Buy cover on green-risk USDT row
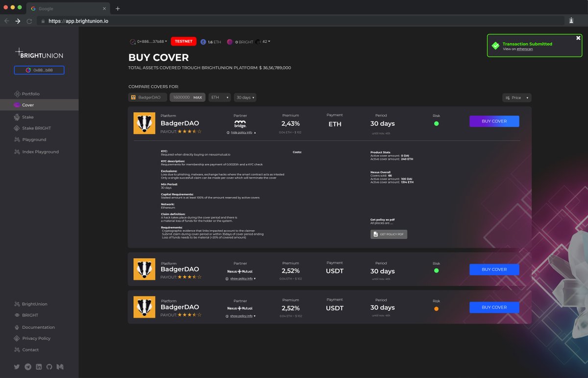 (x=494, y=269)
